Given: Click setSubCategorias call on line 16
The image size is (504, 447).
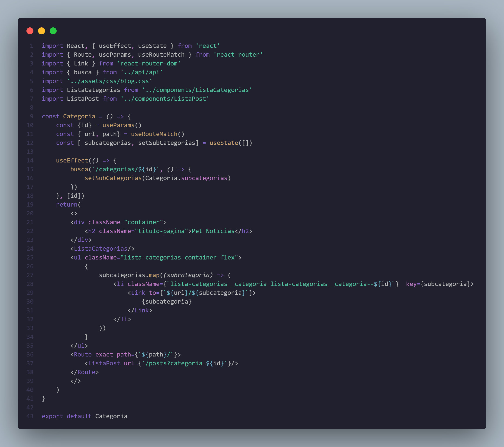Looking at the screenshot, I should (113, 178).
